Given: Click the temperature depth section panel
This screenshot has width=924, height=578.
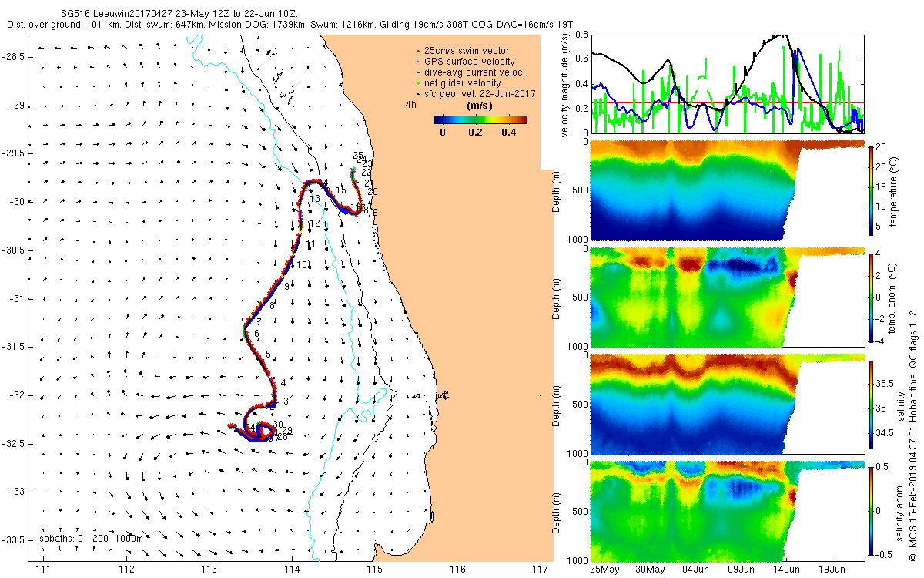Looking at the screenshot, I should 727,190.
